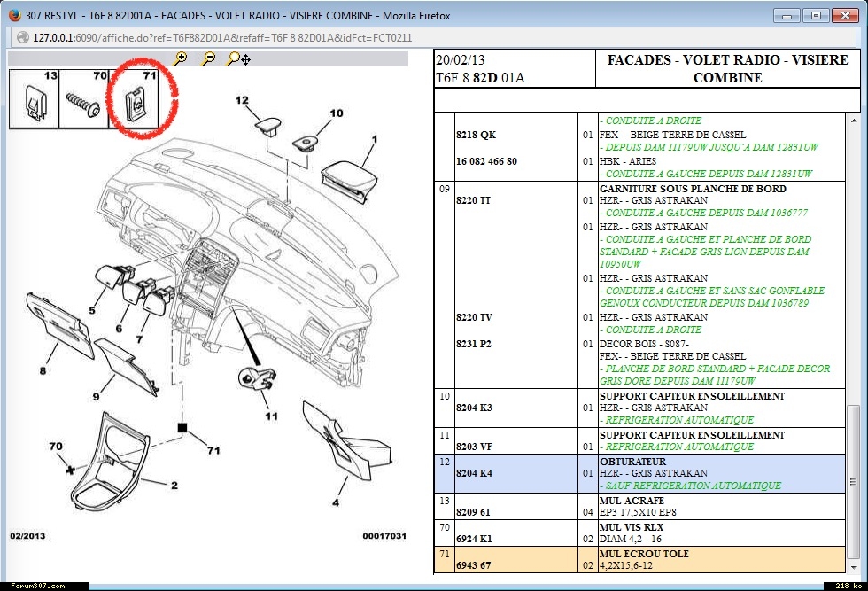
Task: Click the magnifier with move arrows icon
Action: pos(237,58)
